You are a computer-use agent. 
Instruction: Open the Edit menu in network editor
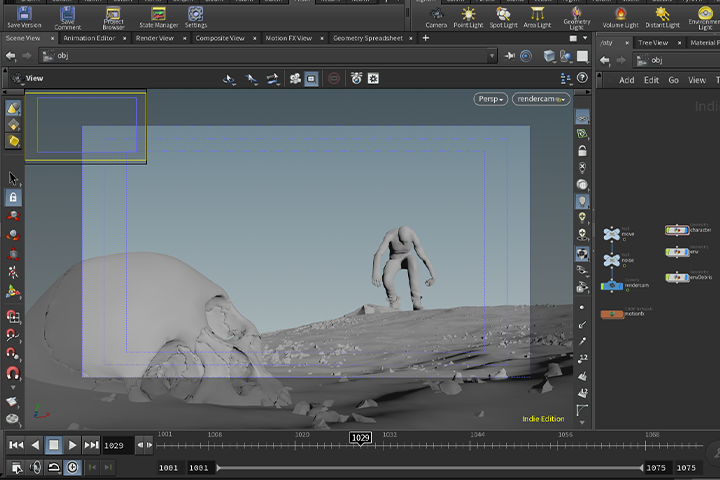(x=651, y=80)
